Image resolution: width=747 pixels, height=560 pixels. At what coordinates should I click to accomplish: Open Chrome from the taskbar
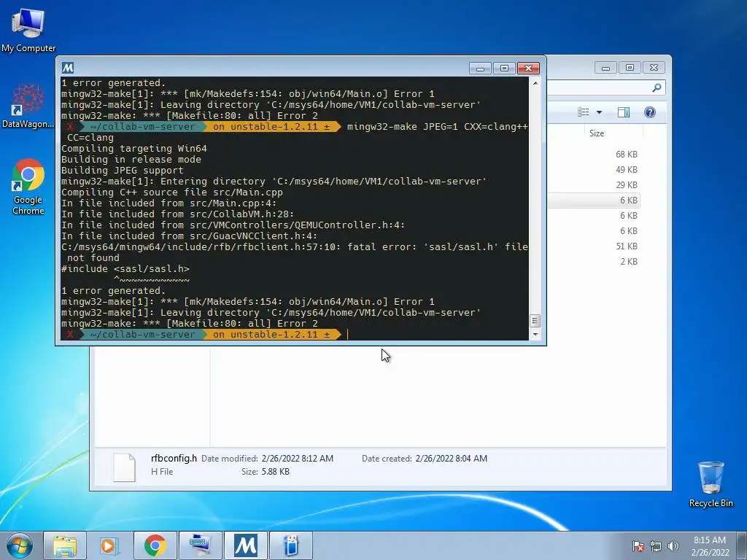(x=155, y=545)
